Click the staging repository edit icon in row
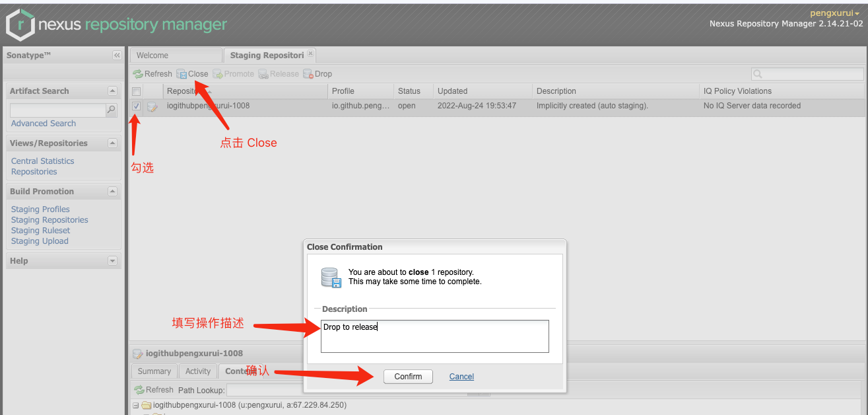Viewport: 868px width, 415px height. 152,106
